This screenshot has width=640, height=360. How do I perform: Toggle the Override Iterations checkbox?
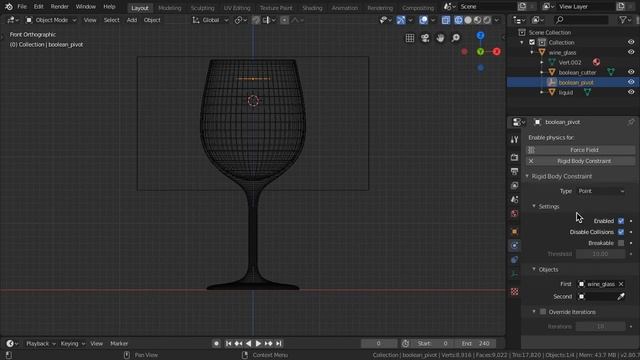click(543, 312)
